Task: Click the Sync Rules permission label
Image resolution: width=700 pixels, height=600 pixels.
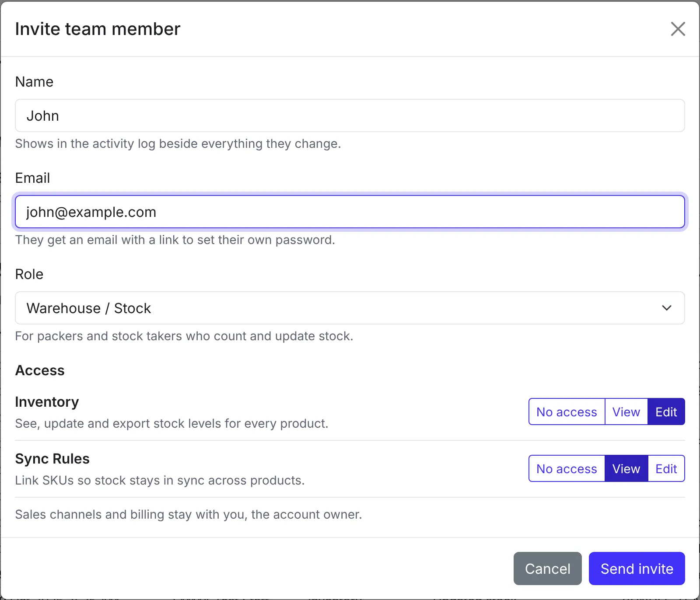Action: [x=52, y=459]
